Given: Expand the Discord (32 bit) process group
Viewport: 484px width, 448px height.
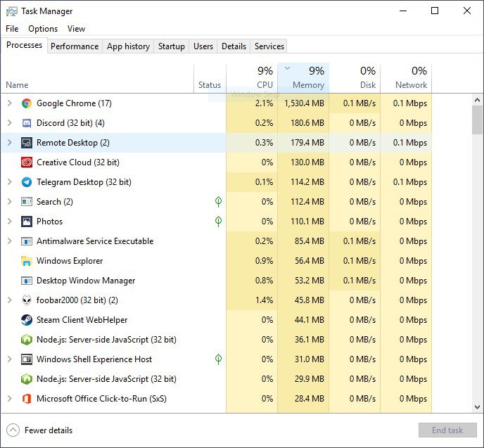Looking at the screenshot, I should [10, 123].
